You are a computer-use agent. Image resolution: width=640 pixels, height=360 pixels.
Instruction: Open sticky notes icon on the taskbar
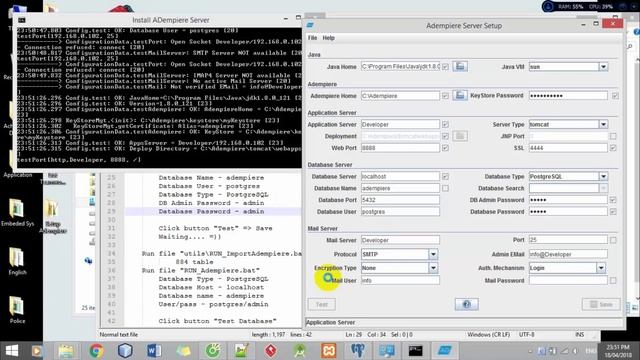click(183, 351)
